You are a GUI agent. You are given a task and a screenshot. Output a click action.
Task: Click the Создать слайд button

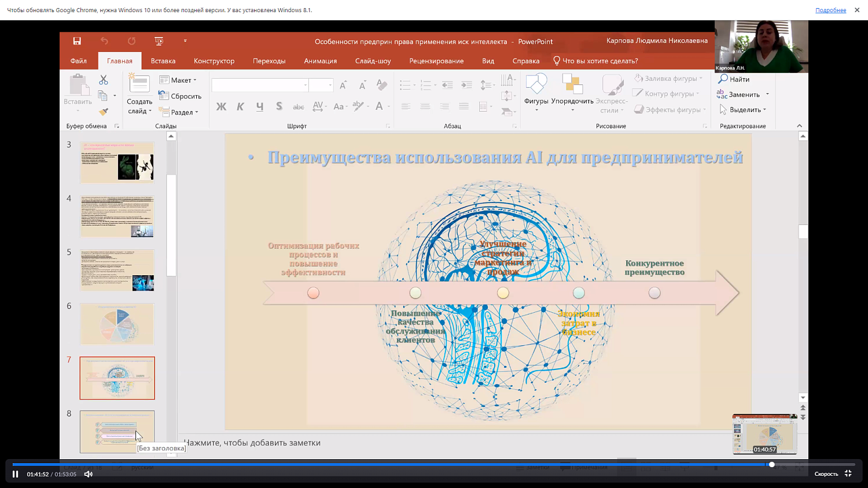point(139,93)
